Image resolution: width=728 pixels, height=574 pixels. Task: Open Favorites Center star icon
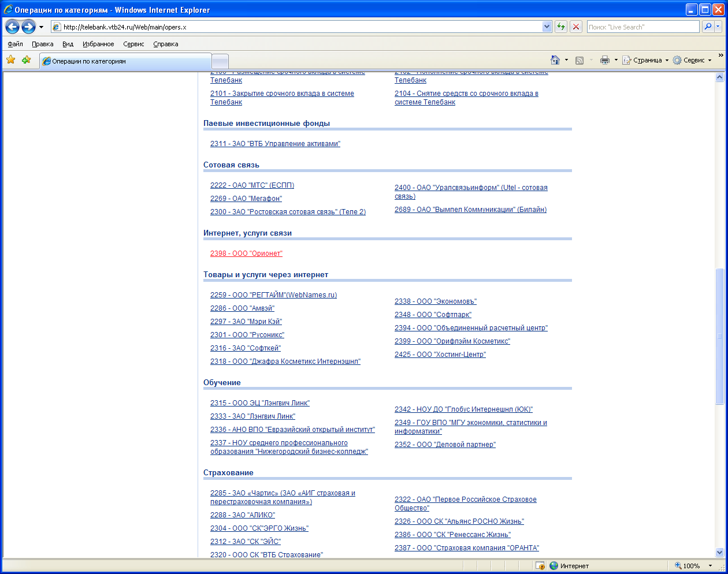[11, 59]
